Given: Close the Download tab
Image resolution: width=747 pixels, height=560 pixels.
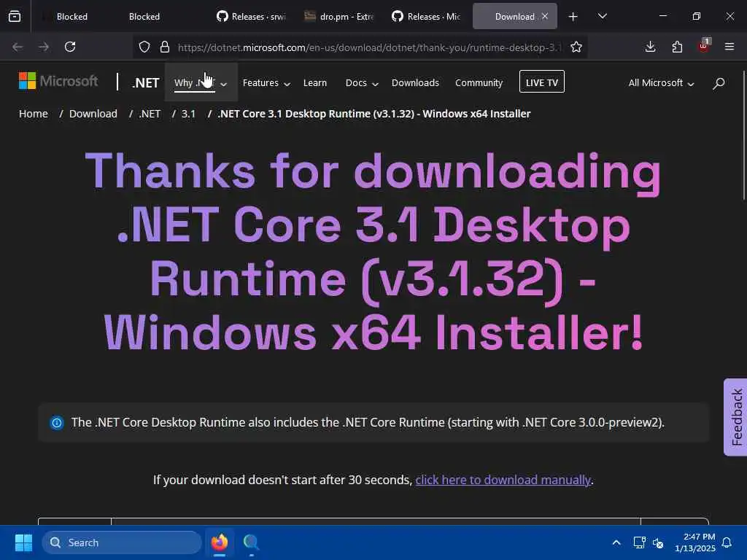Looking at the screenshot, I should (x=545, y=16).
